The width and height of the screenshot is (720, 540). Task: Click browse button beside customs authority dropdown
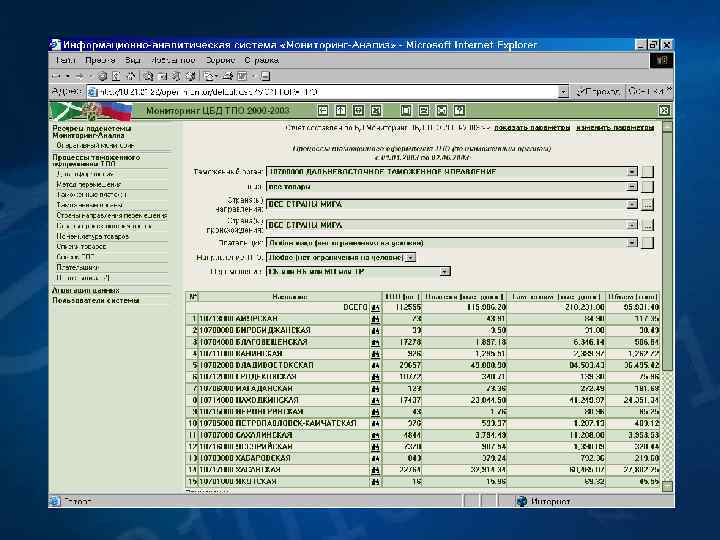pos(647,171)
